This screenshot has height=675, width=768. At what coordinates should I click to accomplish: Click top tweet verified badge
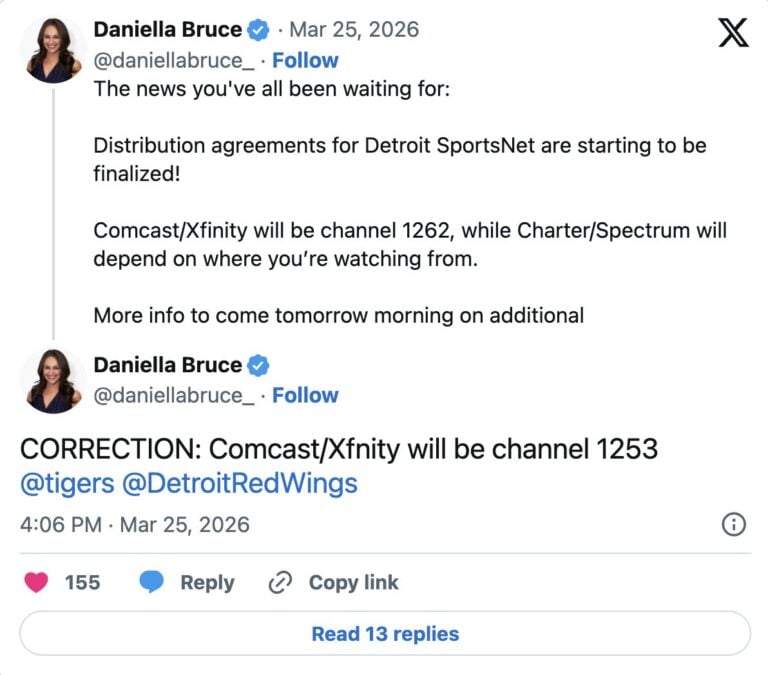(x=258, y=30)
